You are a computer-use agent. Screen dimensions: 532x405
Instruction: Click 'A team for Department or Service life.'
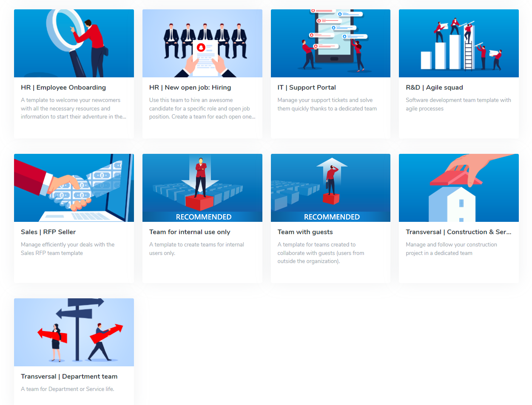point(68,389)
